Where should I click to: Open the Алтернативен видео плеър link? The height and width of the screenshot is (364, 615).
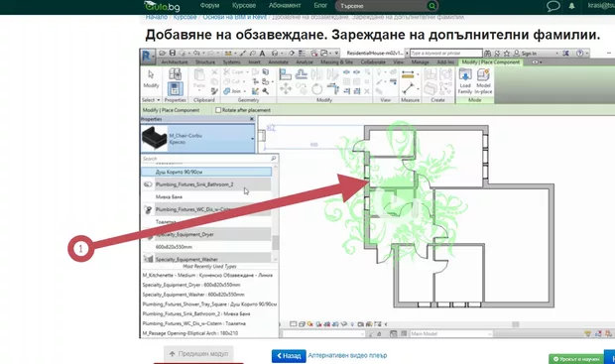347,355
